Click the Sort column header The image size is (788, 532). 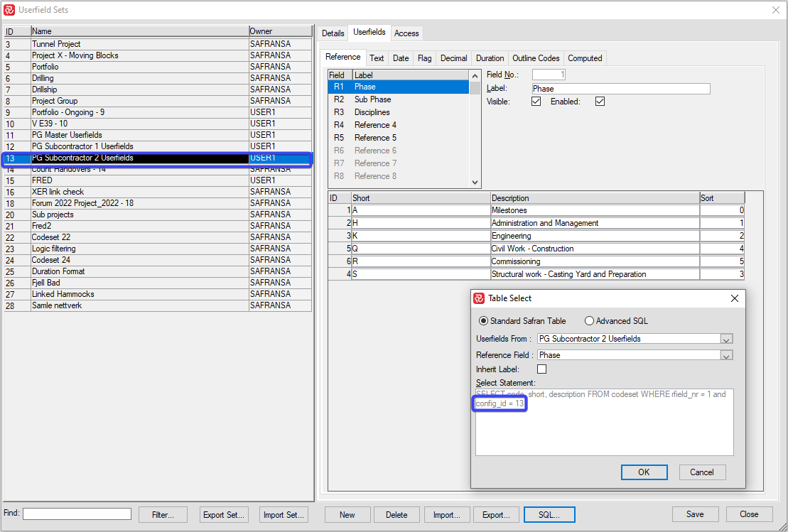(722, 198)
